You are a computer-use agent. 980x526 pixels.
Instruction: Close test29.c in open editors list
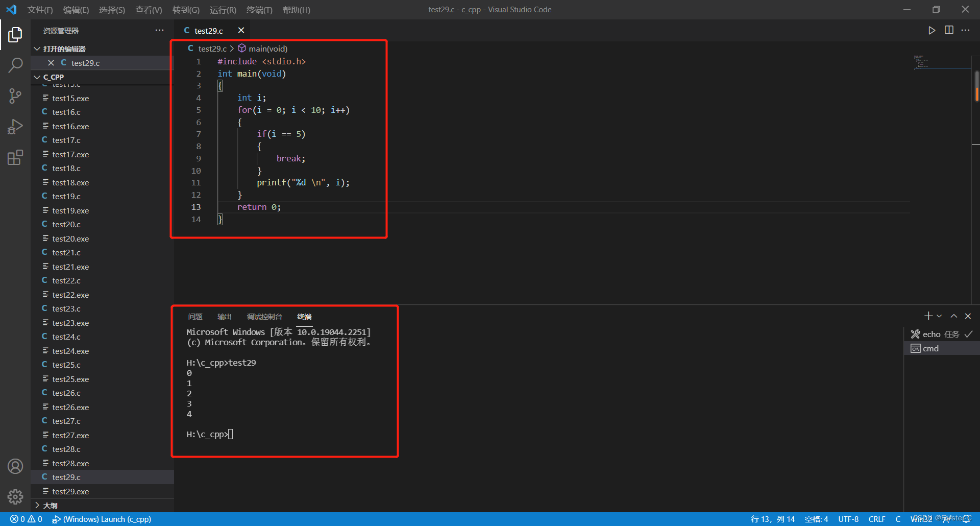coord(51,63)
